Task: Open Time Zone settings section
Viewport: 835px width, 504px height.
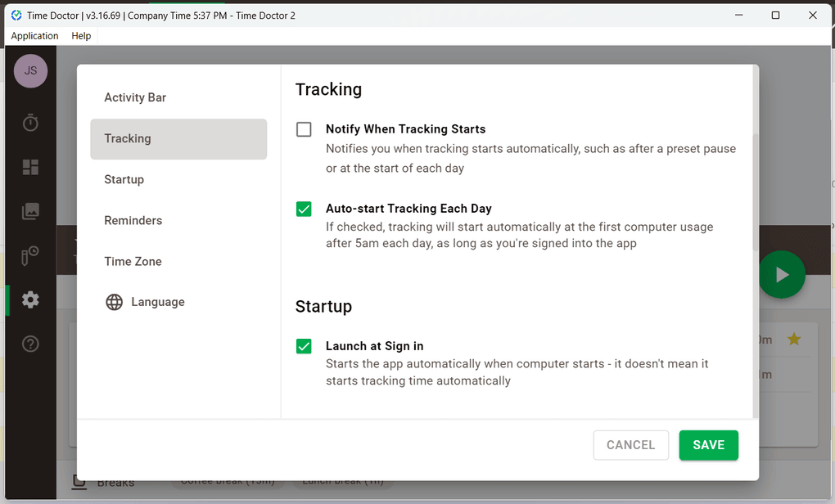Action: coord(133,261)
